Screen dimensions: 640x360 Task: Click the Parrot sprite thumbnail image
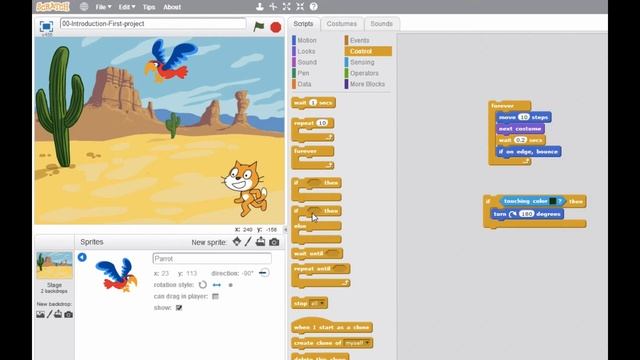click(x=117, y=275)
